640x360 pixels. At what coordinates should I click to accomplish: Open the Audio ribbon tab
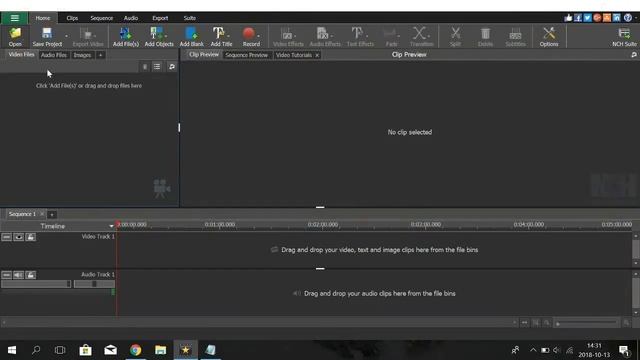click(131, 18)
